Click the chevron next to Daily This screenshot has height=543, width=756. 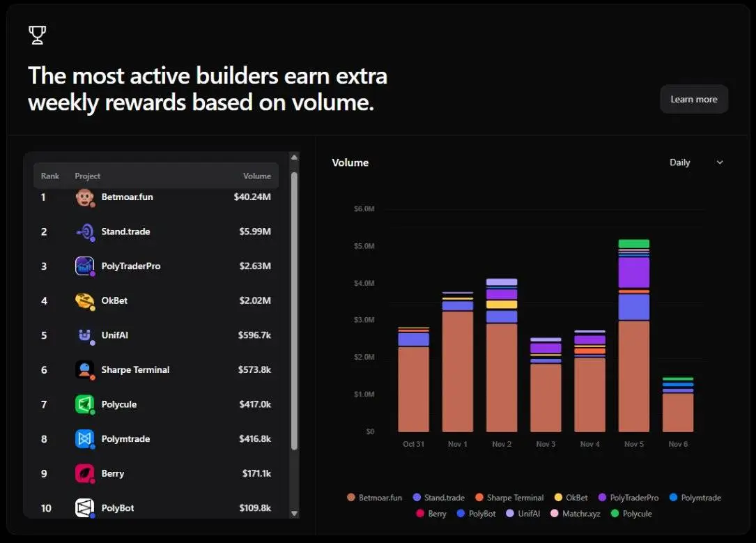click(720, 162)
